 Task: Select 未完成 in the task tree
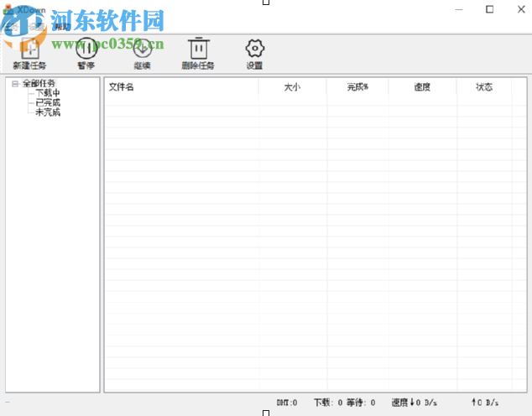(48, 112)
